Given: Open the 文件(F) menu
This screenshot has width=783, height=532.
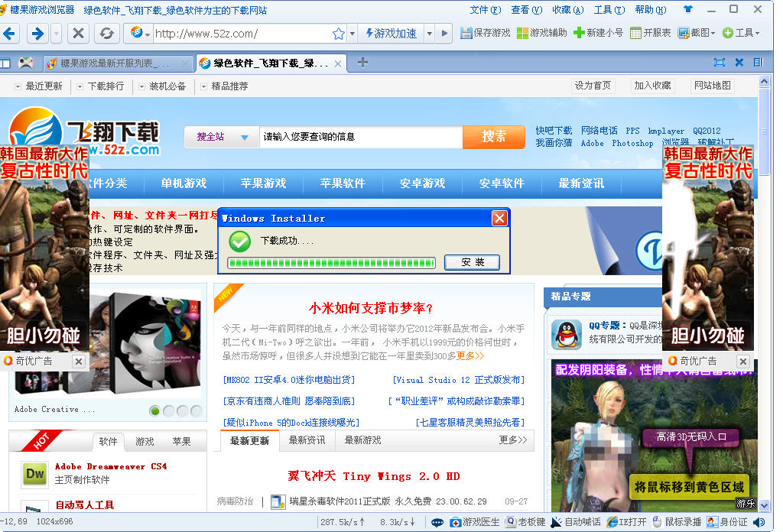Looking at the screenshot, I should tap(485, 10).
